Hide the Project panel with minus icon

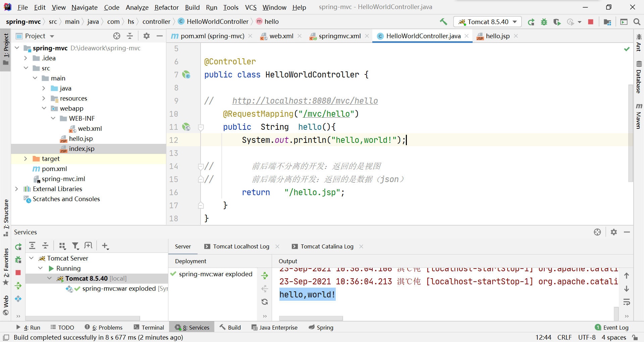click(x=160, y=36)
